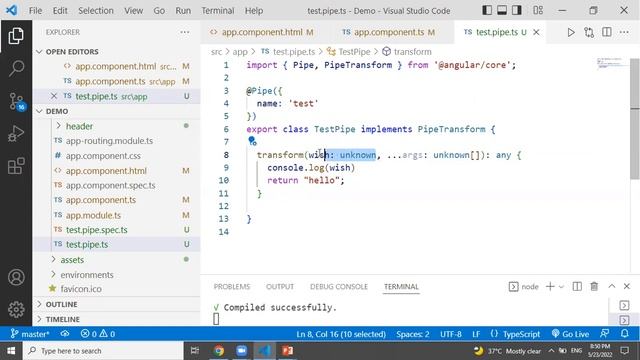Open the Selection menu
This screenshot has height=360, width=640.
96,11
